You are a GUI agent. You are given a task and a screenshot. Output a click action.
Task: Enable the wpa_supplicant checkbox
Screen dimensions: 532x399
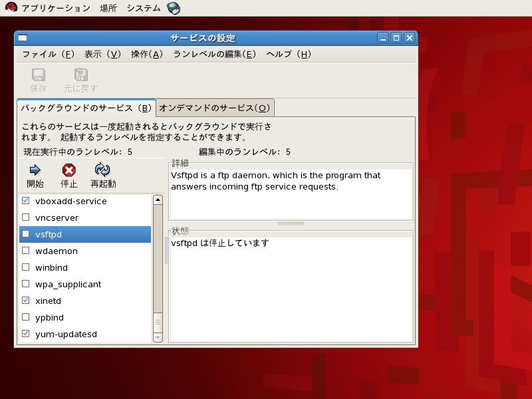25,284
